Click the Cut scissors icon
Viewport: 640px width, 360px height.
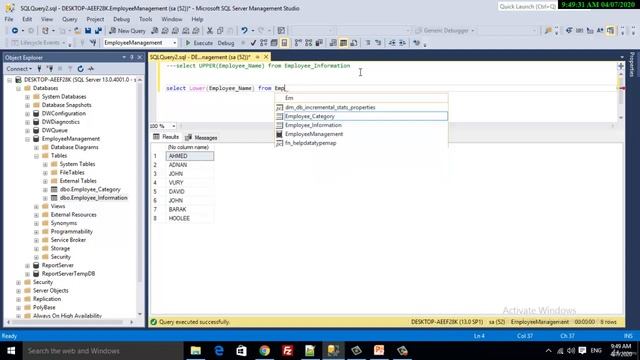pos(210,31)
